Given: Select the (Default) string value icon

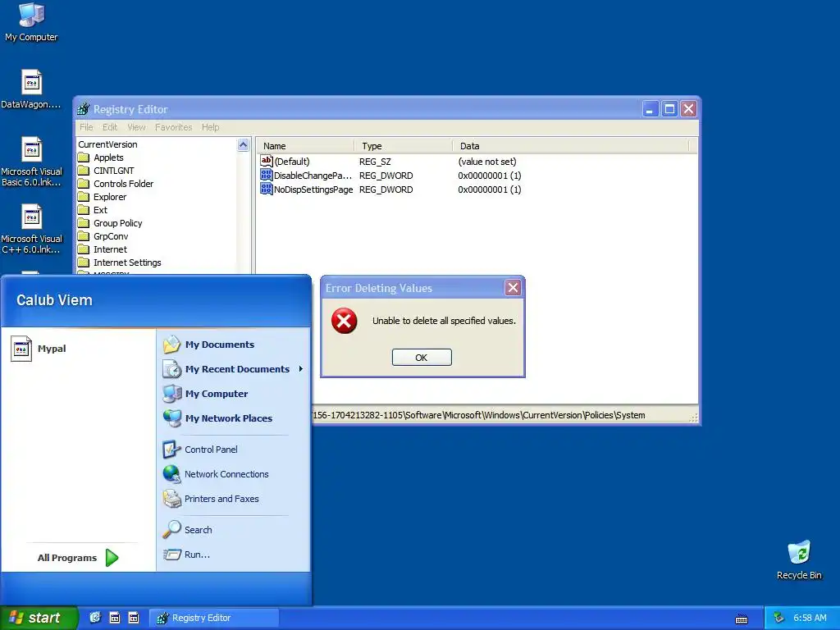Looking at the screenshot, I should [x=267, y=162].
